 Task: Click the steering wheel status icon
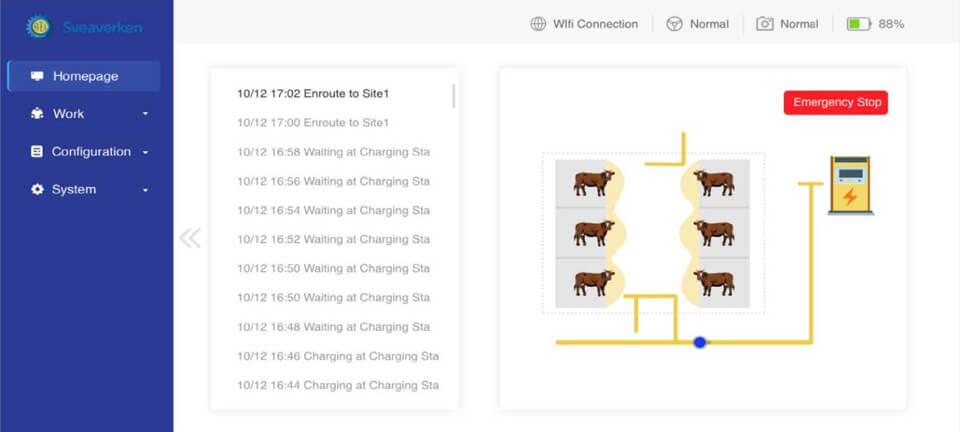674,24
